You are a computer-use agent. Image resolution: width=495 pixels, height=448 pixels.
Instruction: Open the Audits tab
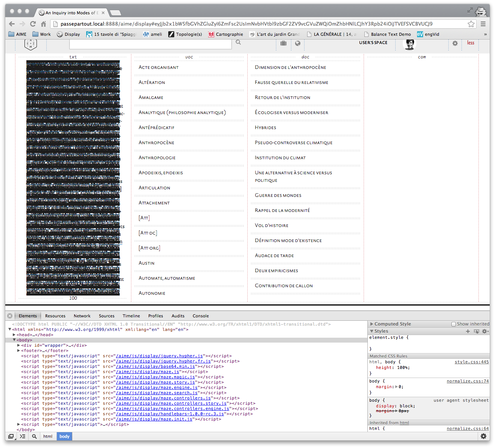178,316
